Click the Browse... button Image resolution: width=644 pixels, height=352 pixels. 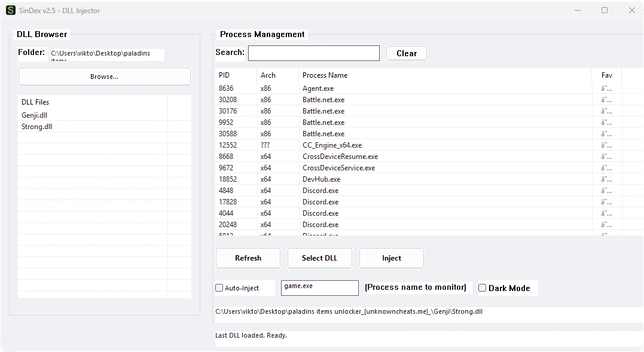104,76
